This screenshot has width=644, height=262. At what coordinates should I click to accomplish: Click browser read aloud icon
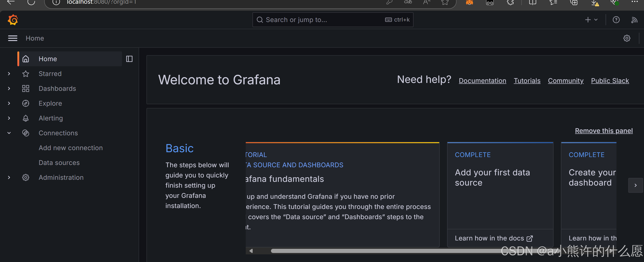426,2
